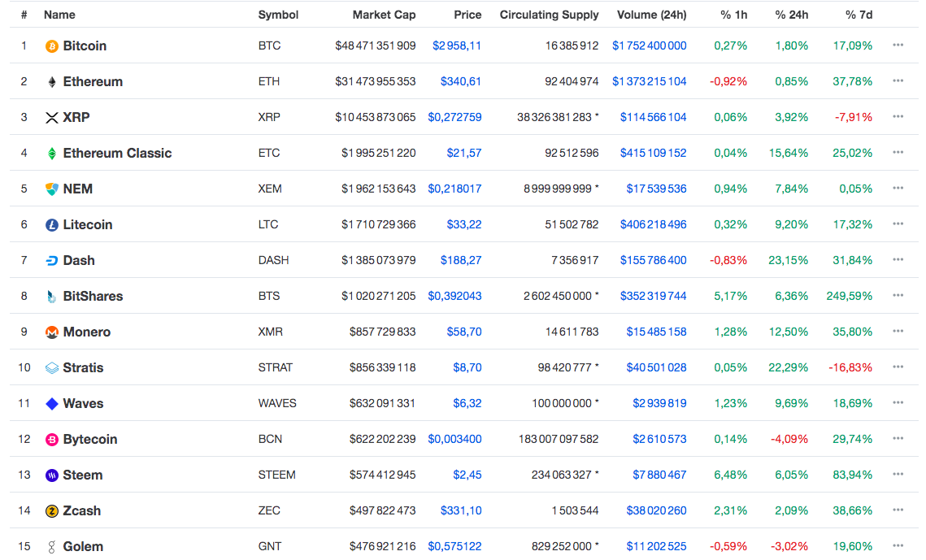Image resolution: width=926 pixels, height=560 pixels.
Task: Click Zcash price $331,10 link
Action: click(461, 511)
